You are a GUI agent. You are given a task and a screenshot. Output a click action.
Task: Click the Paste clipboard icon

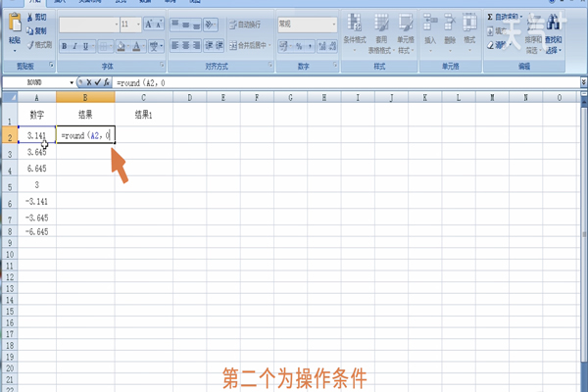pyautogui.click(x=15, y=24)
